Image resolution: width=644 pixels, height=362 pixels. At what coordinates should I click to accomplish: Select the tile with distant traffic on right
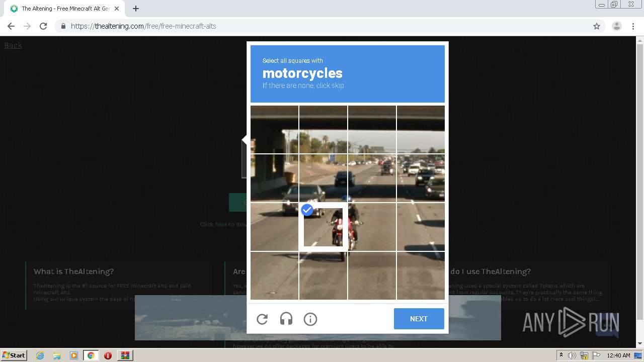point(421,178)
